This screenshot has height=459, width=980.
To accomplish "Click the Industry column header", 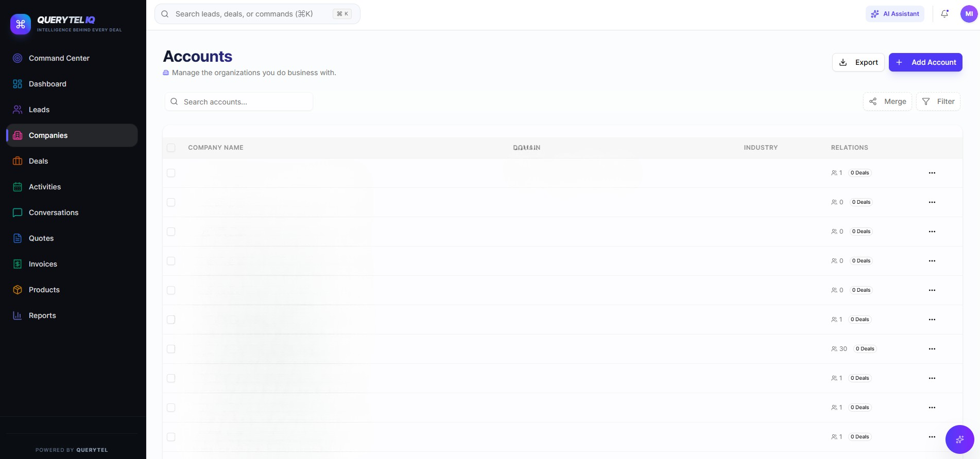I will coord(761,148).
